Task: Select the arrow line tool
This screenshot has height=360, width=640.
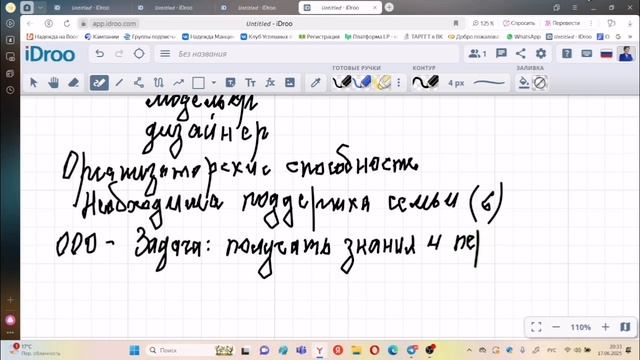Action: pyautogui.click(x=178, y=83)
